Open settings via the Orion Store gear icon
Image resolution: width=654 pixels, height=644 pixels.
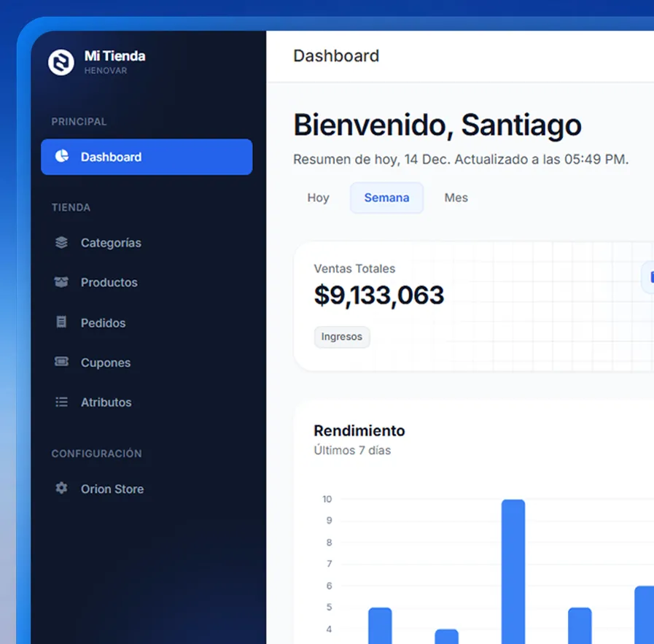(61, 489)
